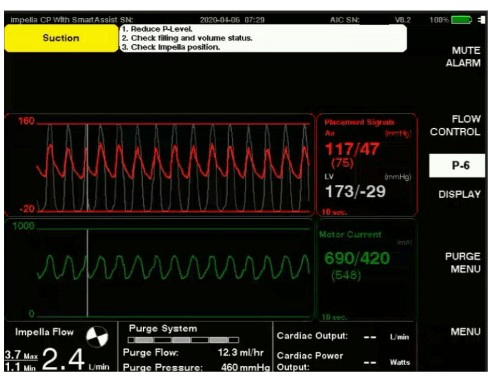Select the Motor Current reading 690/420
The height and width of the screenshot is (384, 489).
click(x=357, y=258)
